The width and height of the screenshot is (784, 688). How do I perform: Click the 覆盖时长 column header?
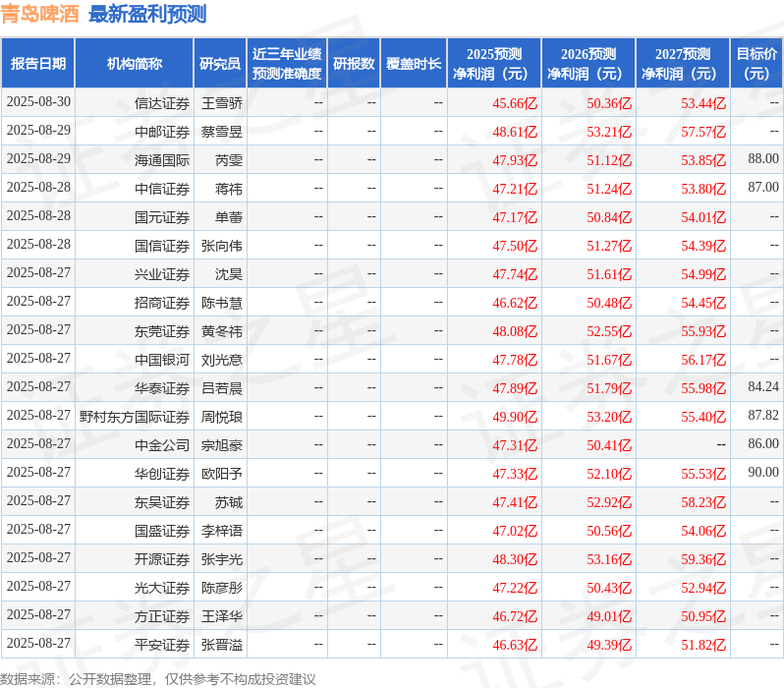tap(414, 64)
